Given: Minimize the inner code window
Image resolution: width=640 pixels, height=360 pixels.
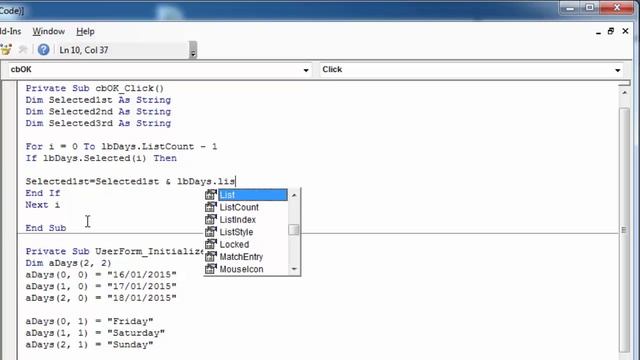Looking at the screenshot, I should tap(598, 31).
